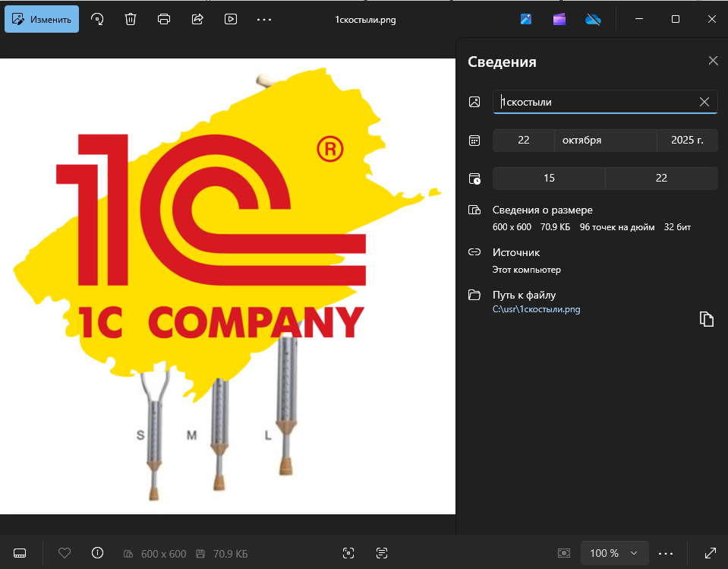
Task: Close the Сведения info panel
Action: click(x=713, y=61)
